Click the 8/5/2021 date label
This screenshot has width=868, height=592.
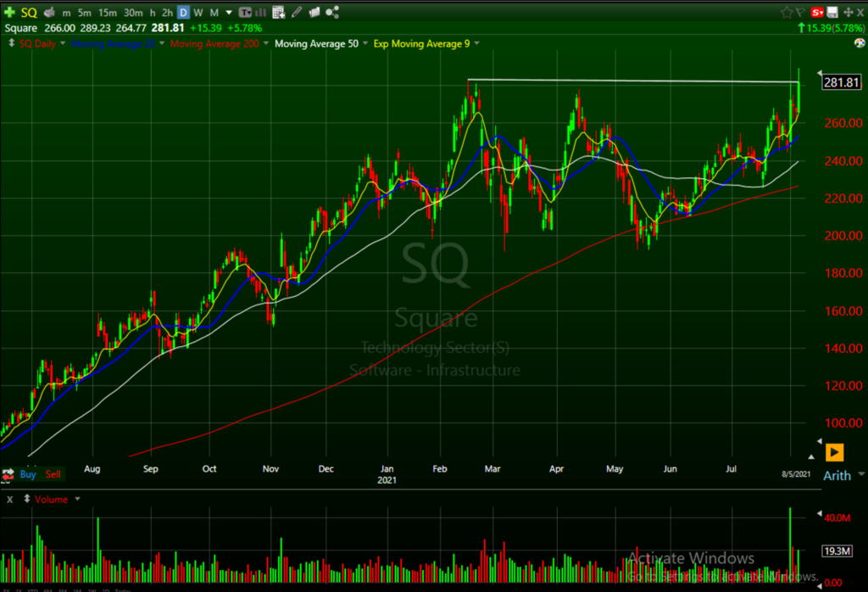click(796, 474)
